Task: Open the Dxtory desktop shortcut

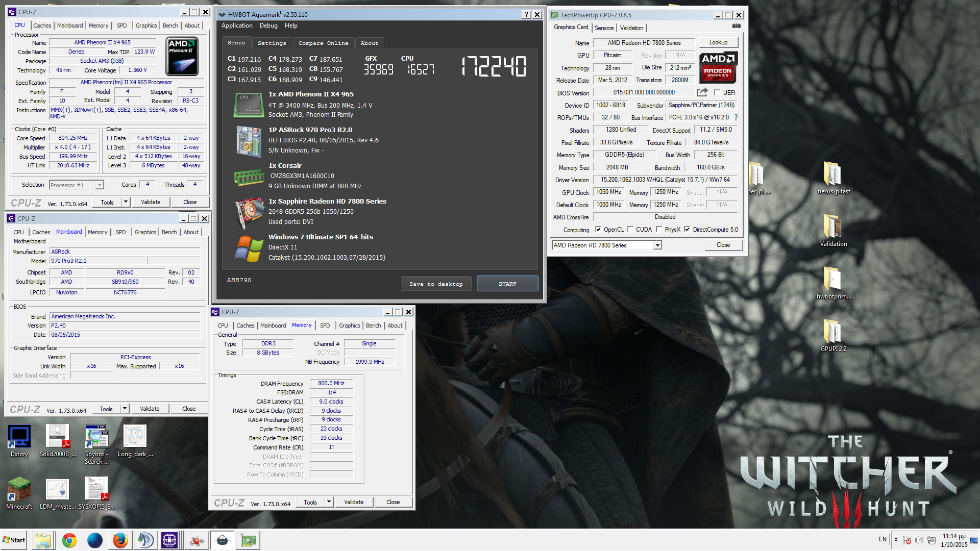Action: pos(19,441)
